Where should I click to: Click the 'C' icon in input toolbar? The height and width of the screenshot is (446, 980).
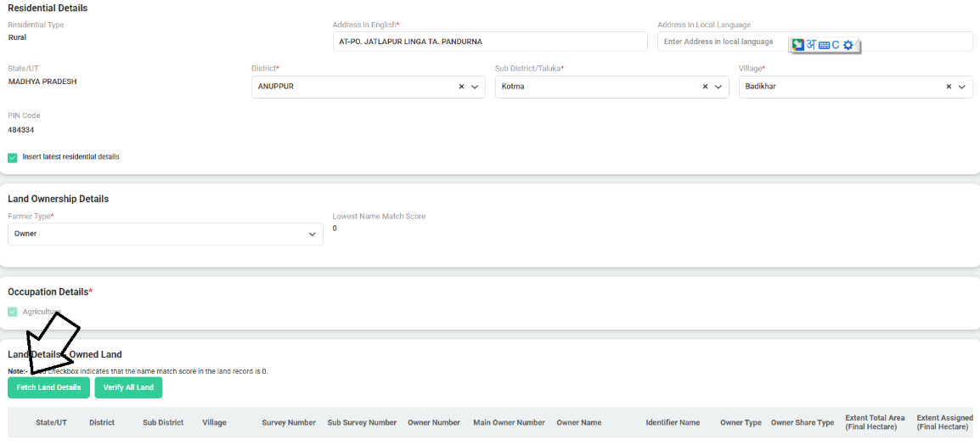tap(836, 45)
